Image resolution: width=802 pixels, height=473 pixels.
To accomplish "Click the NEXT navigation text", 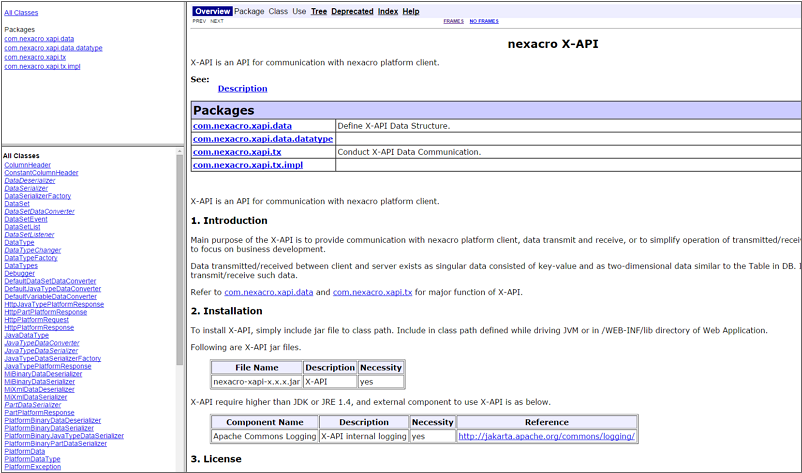I will [217, 21].
